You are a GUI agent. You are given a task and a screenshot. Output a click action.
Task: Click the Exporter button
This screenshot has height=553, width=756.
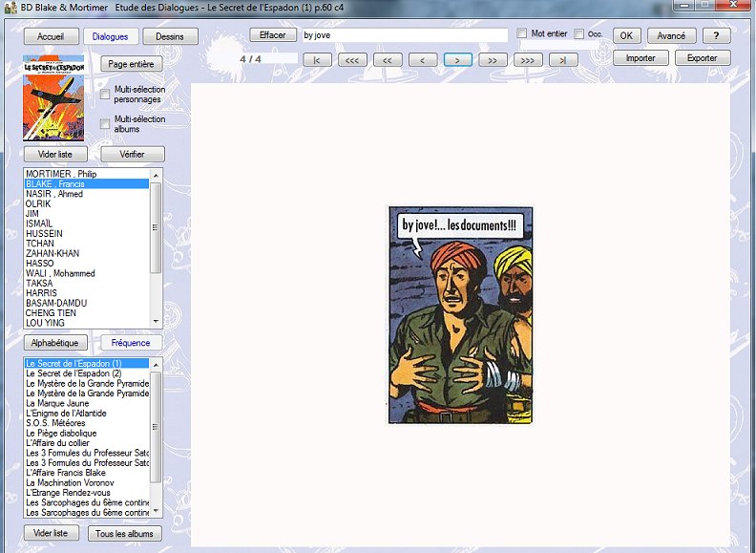coord(702,58)
